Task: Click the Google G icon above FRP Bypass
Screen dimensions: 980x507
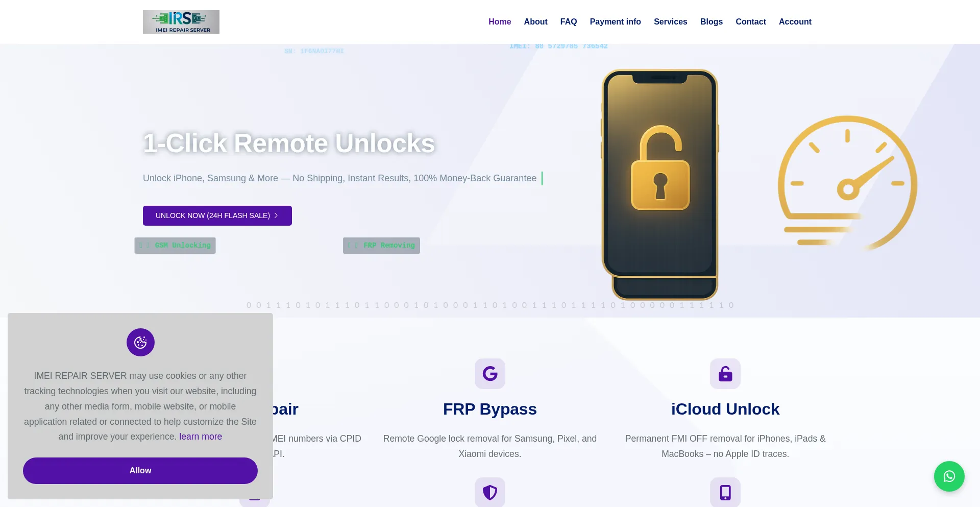Action: 489,374
